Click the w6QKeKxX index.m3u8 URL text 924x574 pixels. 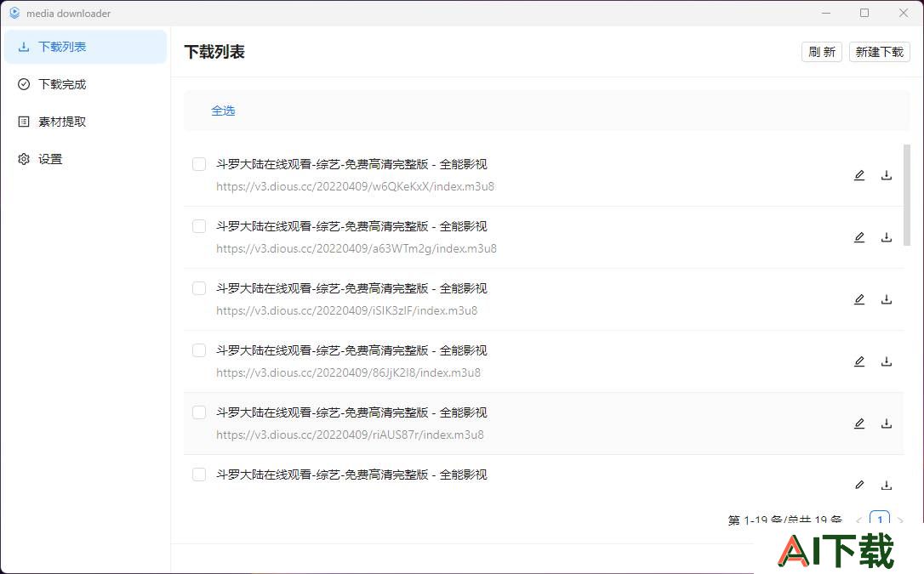pos(356,186)
